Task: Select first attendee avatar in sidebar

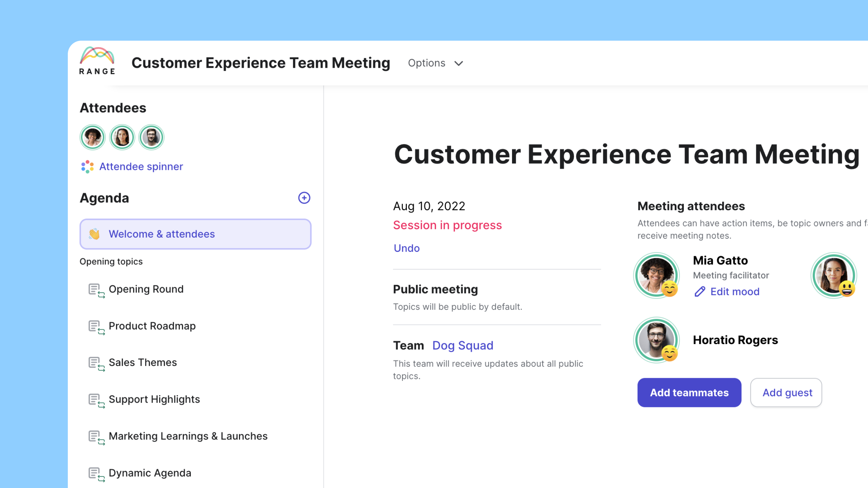Action: 93,137
